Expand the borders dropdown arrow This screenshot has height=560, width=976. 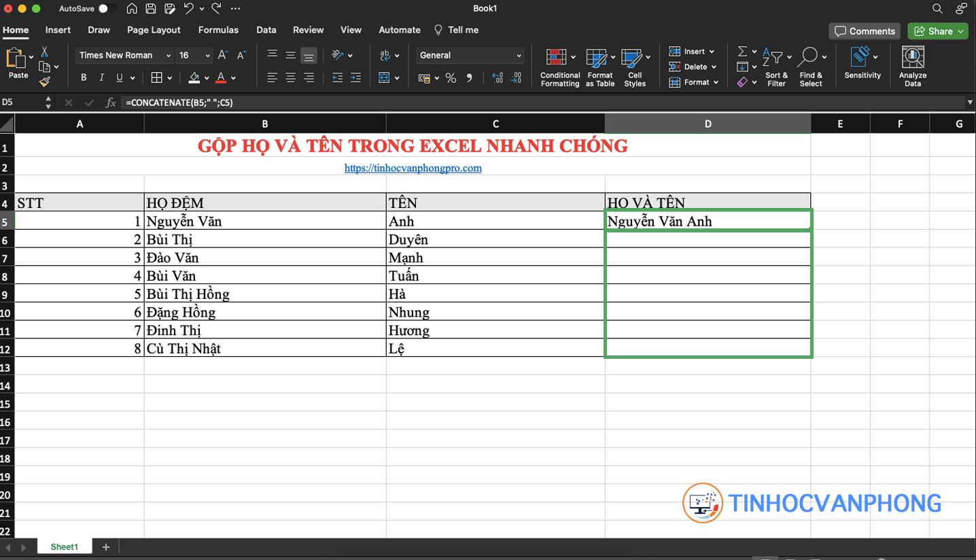point(169,78)
